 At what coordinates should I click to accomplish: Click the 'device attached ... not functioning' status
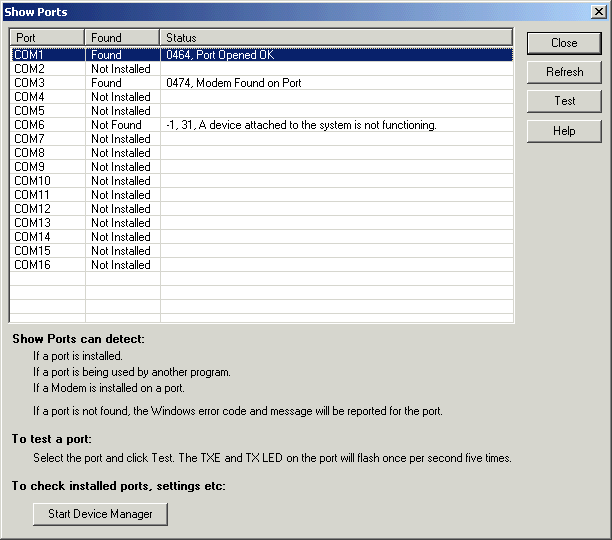point(301,125)
